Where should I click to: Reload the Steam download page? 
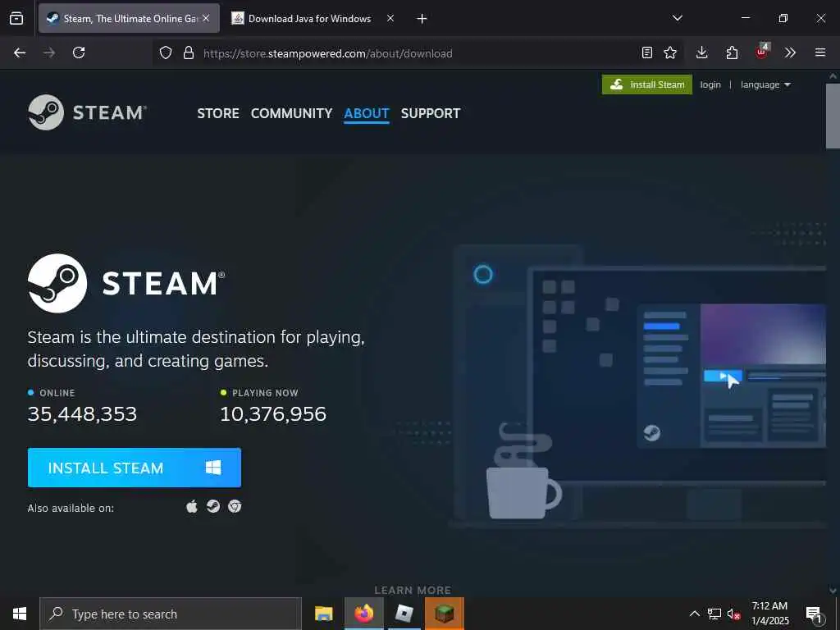pos(79,52)
